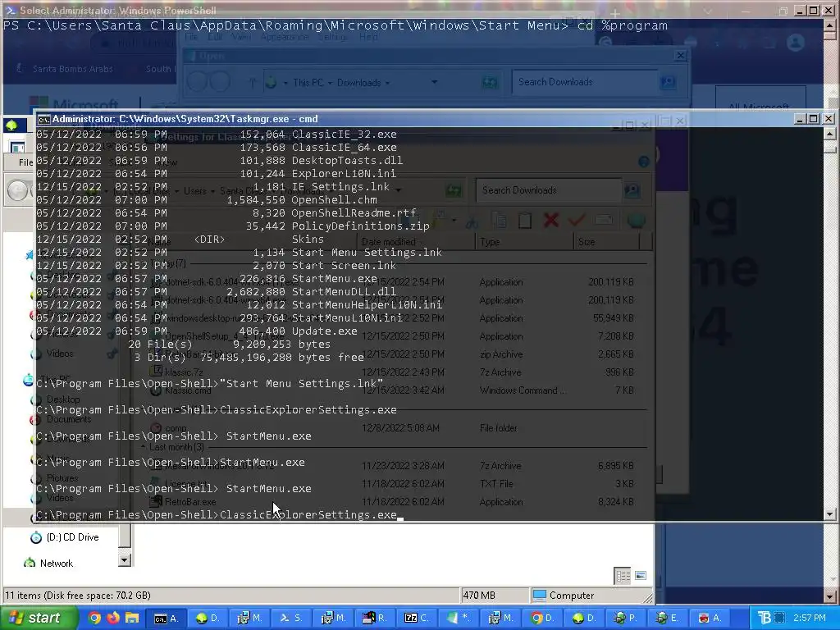The image size is (840, 630).
Task: Collapse 'Last month (3)' group
Action: point(143,447)
